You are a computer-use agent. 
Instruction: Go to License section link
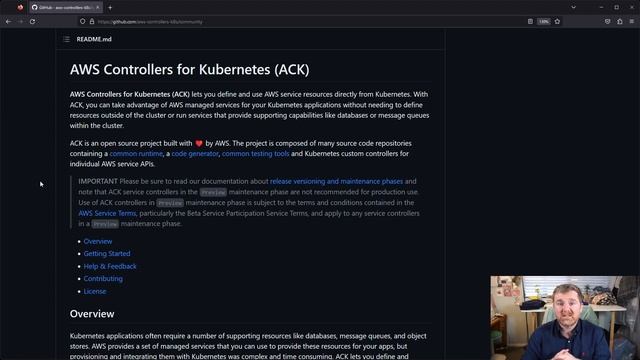(95, 291)
